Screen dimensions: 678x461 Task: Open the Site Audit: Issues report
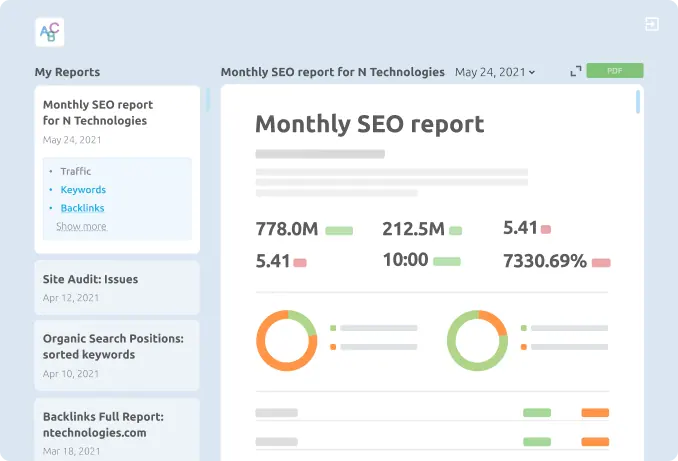(x=117, y=288)
